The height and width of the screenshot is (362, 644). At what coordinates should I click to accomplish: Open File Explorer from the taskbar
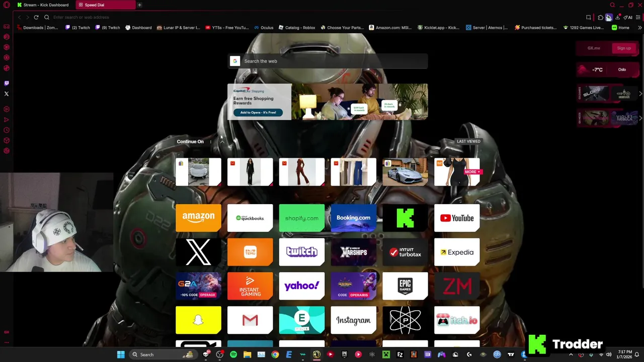click(x=247, y=354)
